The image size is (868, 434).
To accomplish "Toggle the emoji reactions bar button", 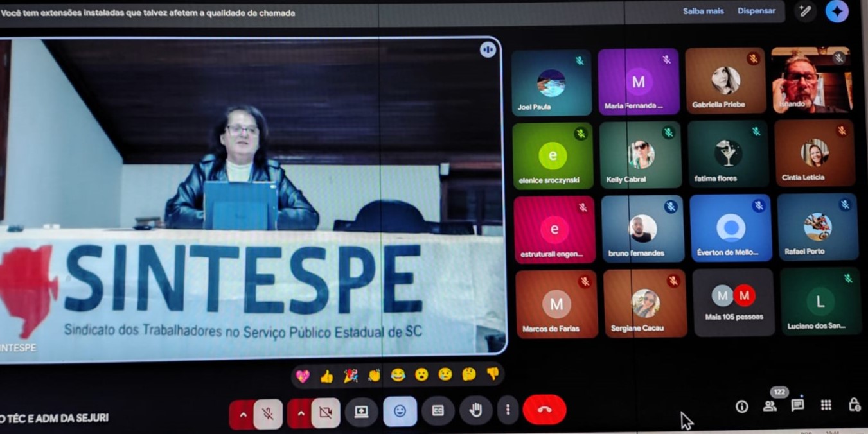I will click(x=400, y=412).
